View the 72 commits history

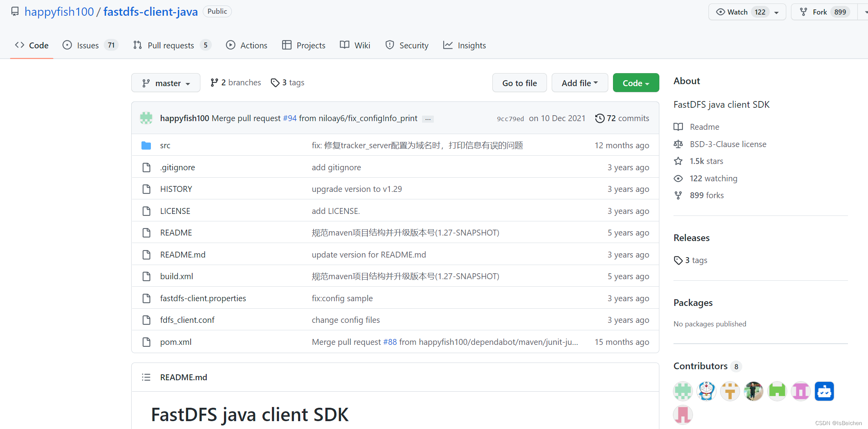[622, 118]
